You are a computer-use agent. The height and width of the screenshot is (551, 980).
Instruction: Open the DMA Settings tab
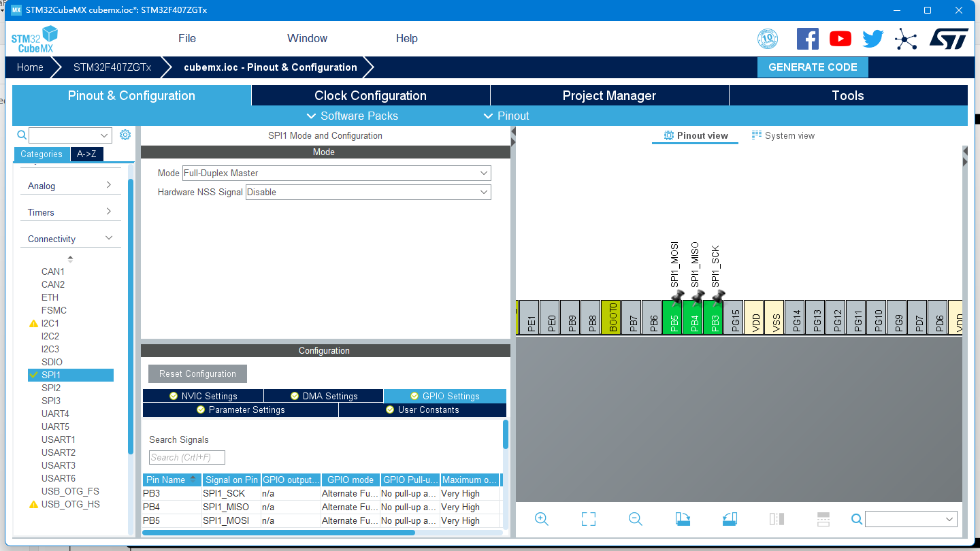pyautogui.click(x=323, y=396)
